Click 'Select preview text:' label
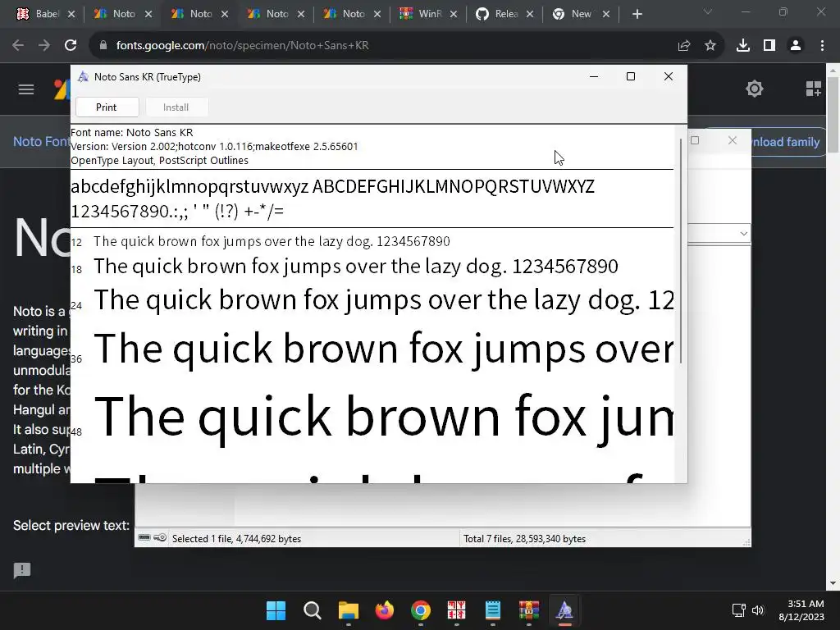This screenshot has height=630, width=840. [71, 526]
